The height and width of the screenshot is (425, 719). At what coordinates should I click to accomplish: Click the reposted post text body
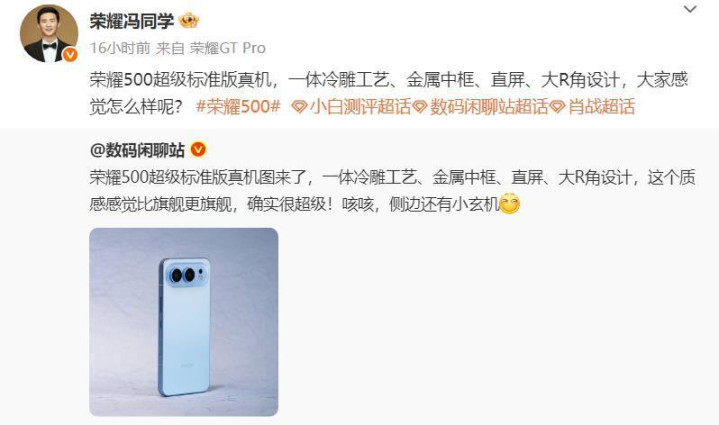point(393,190)
